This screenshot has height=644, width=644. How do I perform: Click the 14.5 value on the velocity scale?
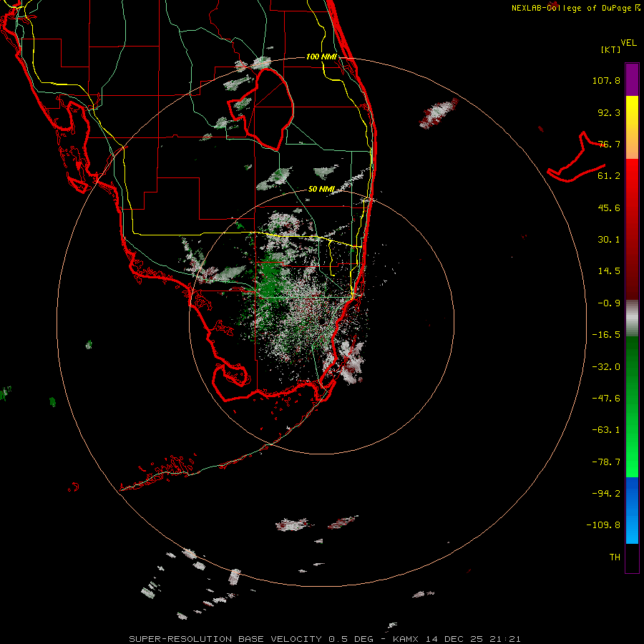609,271
